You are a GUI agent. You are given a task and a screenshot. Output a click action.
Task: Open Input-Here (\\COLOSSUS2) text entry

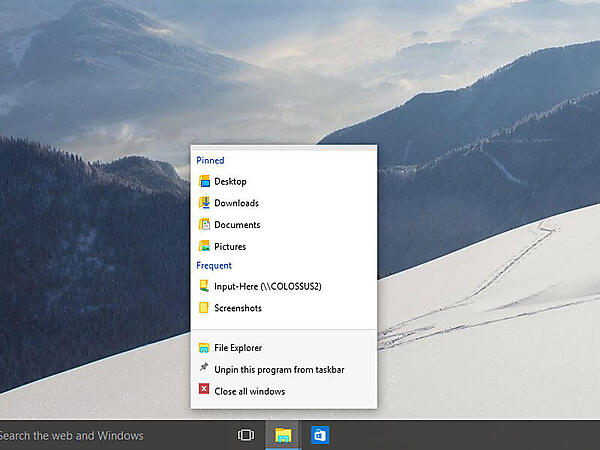click(x=268, y=287)
